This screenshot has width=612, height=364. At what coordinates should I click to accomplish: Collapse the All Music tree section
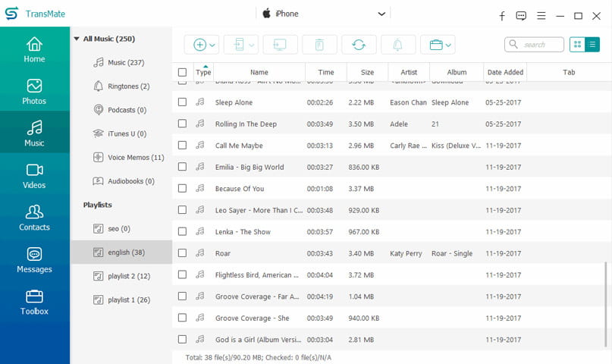77,39
